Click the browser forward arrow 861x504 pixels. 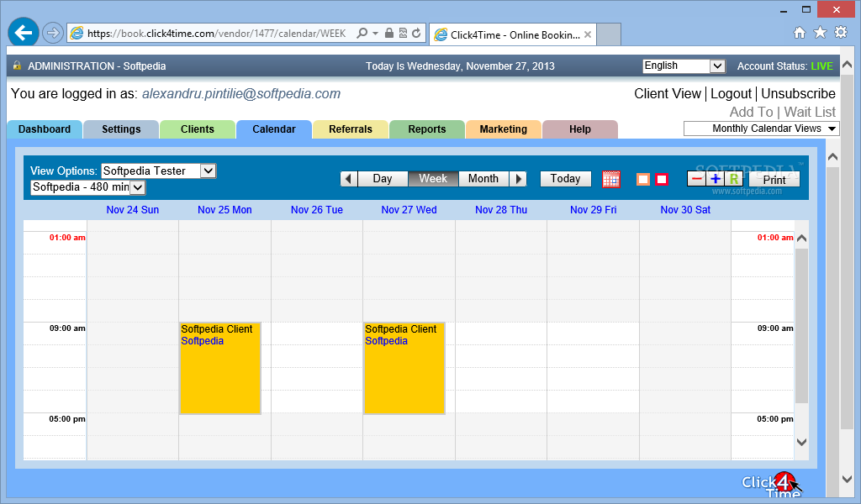53,33
